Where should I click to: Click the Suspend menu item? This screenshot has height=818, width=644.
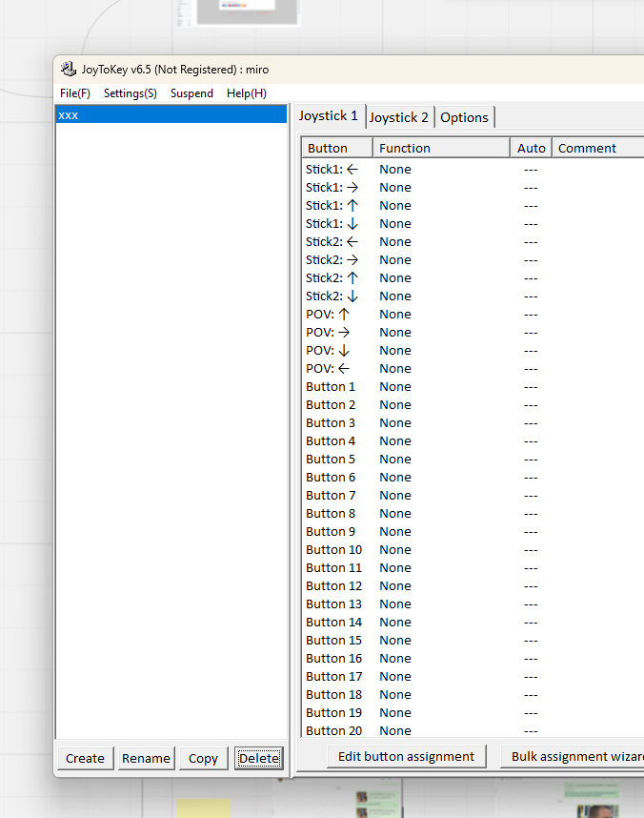[191, 93]
